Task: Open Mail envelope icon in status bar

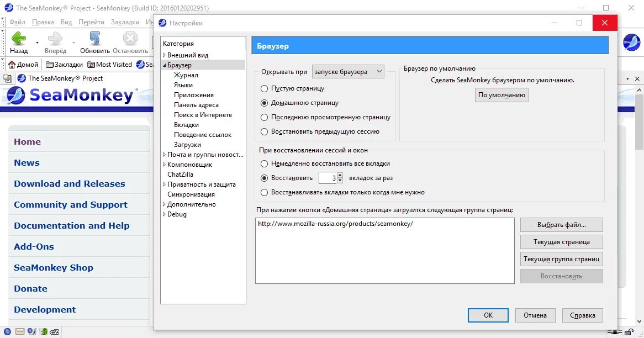Action: pyautogui.click(x=20, y=331)
